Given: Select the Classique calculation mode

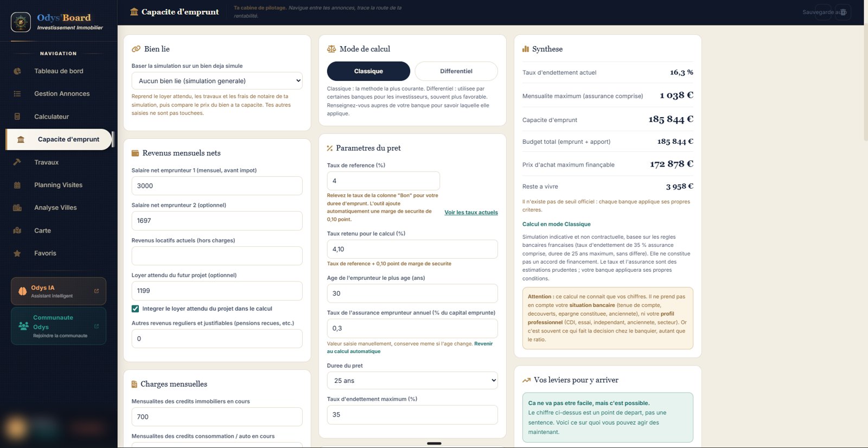Looking at the screenshot, I should [x=368, y=71].
